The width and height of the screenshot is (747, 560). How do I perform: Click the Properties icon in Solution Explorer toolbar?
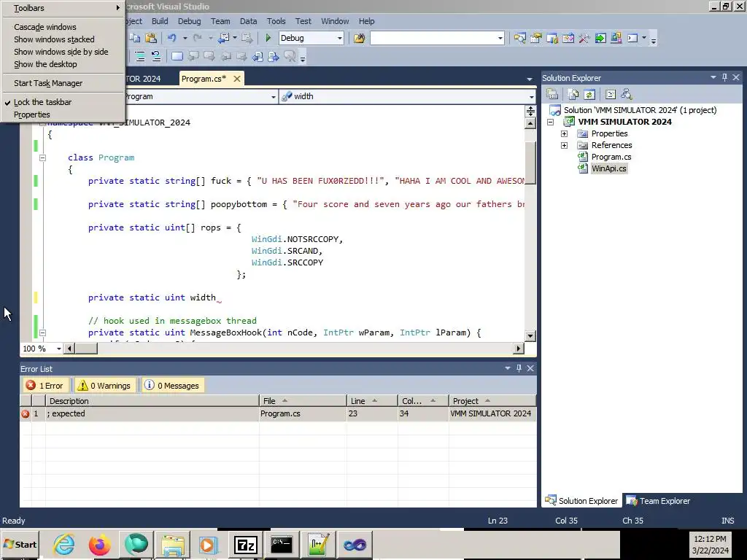click(x=552, y=94)
